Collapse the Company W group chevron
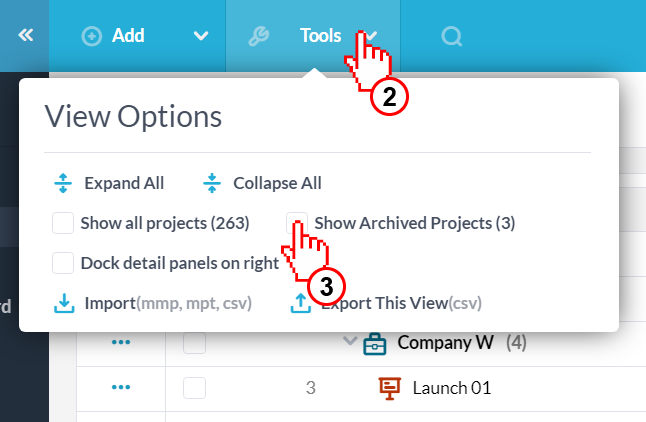This screenshot has height=422, width=646. [350, 341]
